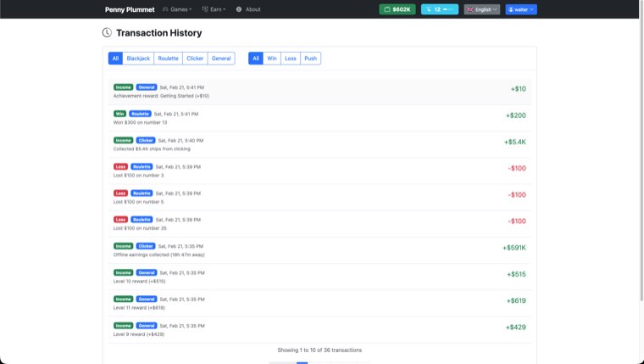This screenshot has height=364, width=644.
Task: Filter transactions by General
Action: 221,59
